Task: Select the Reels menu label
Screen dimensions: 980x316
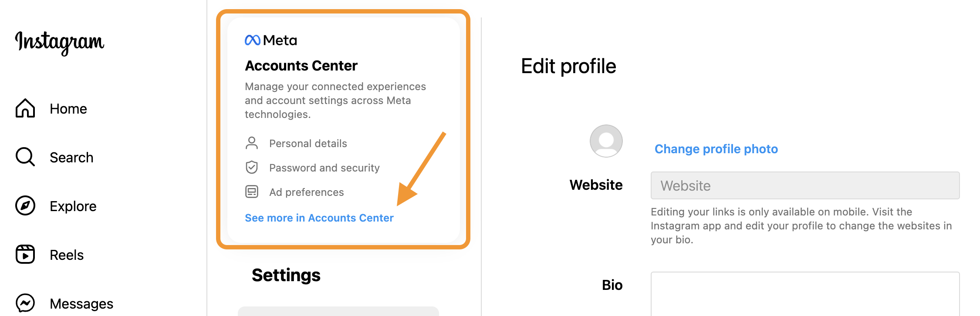Action: click(x=67, y=255)
